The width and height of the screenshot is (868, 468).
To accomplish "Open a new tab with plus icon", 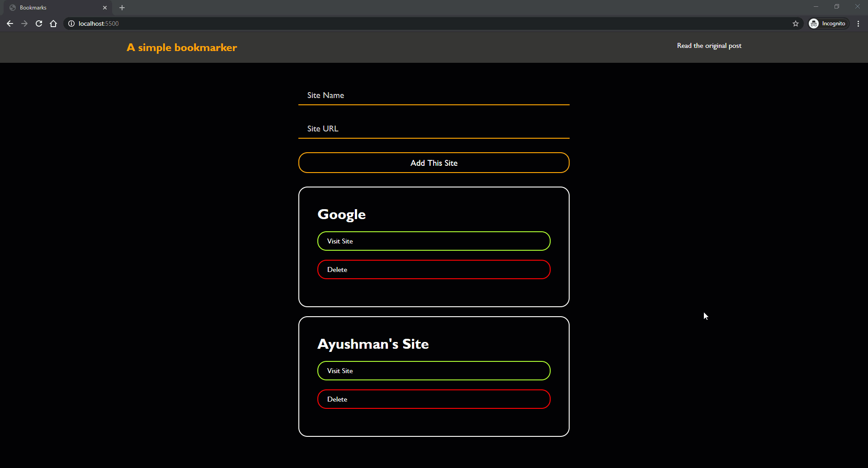I will tap(122, 8).
